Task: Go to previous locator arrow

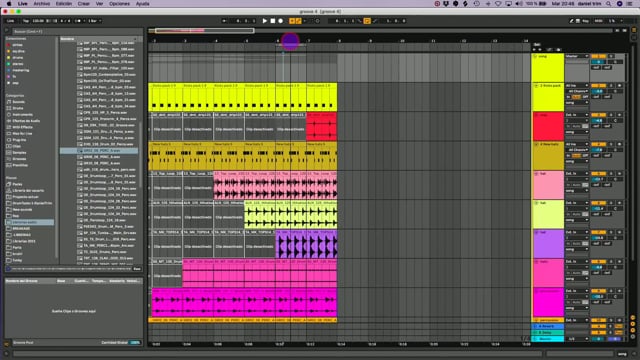Action: pos(535,50)
